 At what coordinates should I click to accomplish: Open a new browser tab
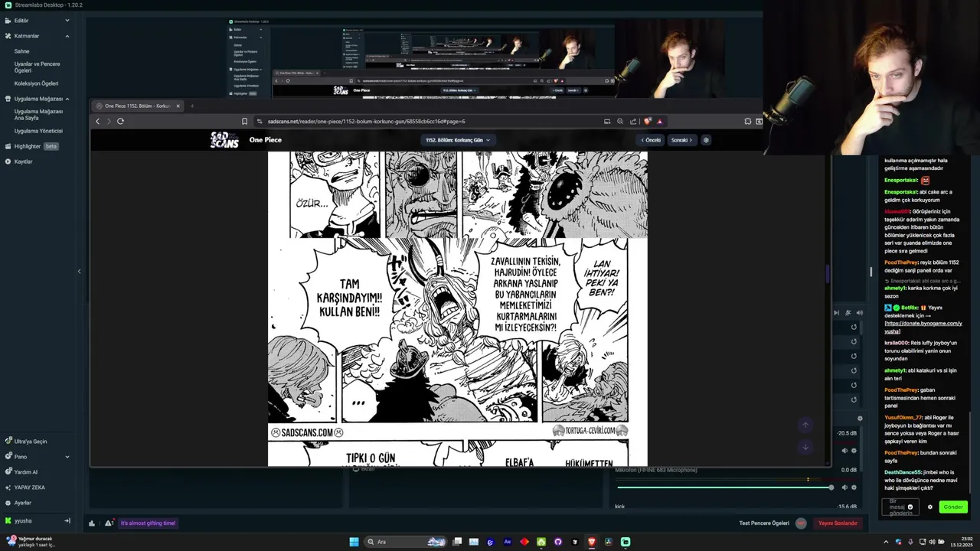192,106
